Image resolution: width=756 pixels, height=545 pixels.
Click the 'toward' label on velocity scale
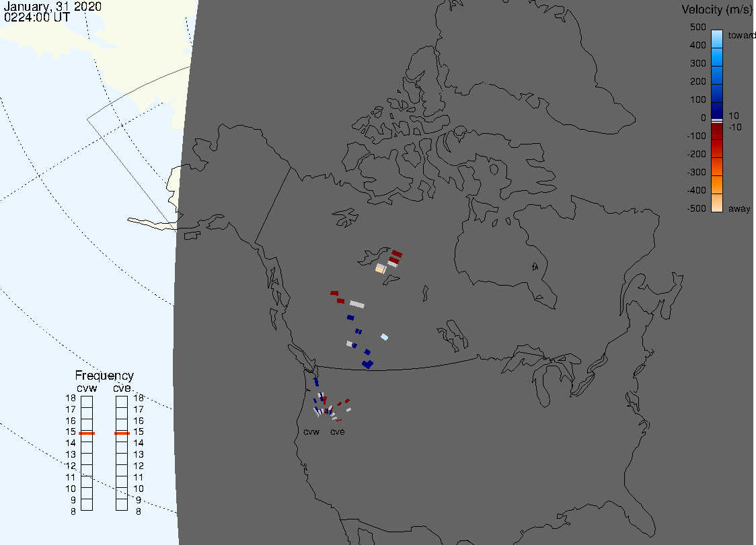(741, 35)
